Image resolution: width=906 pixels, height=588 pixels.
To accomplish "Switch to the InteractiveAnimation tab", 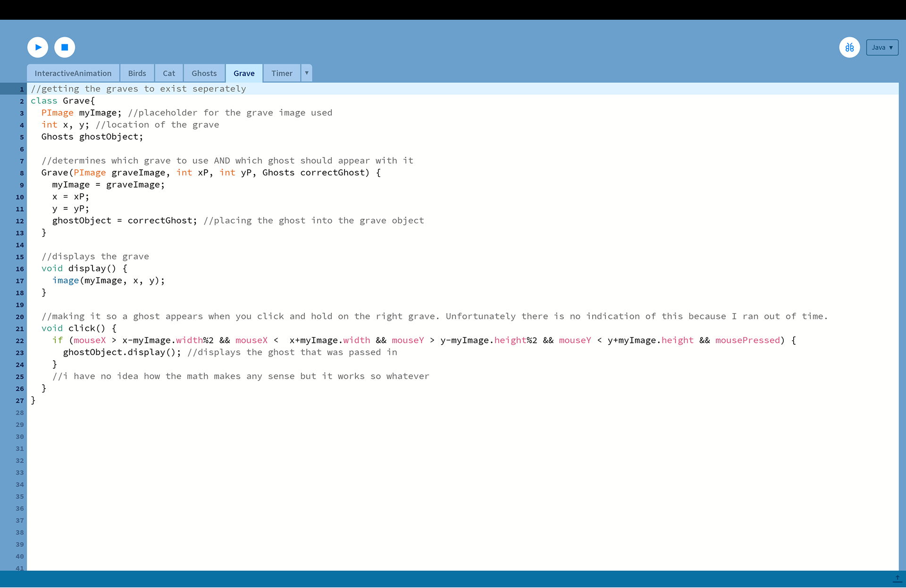I will (x=73, y=73).
